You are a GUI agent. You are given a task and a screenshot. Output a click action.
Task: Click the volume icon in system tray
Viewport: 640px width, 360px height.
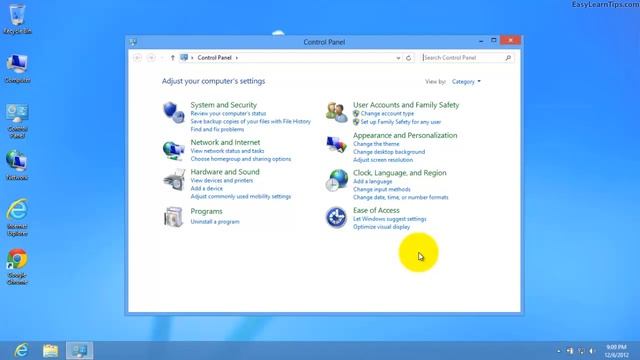coord(592,351)
